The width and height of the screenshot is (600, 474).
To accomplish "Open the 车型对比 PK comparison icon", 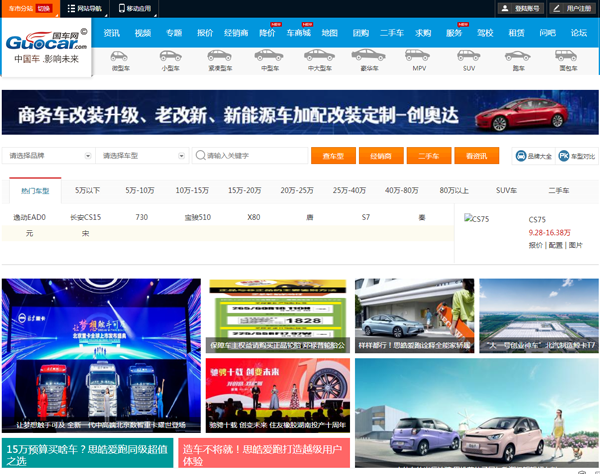I will click(x=564, y=156).
